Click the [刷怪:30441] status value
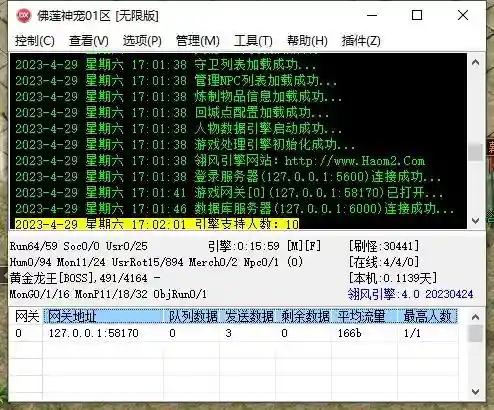494x410 pixels. (384, 246)
